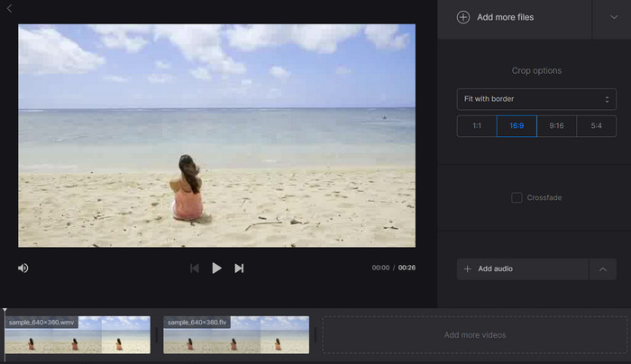The image size is (631, 364).
Task: Click the Crop options heading
Action: pyautogui.click(x=536, y=70)
